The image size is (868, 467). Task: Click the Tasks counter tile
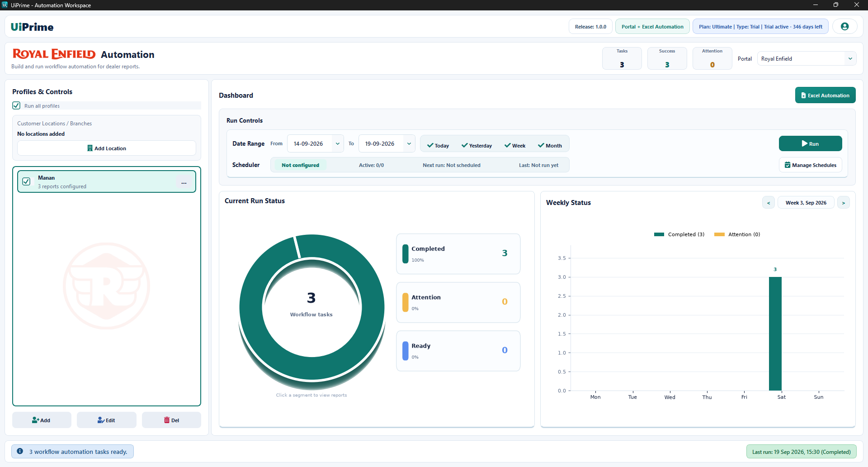pos(622,58)
